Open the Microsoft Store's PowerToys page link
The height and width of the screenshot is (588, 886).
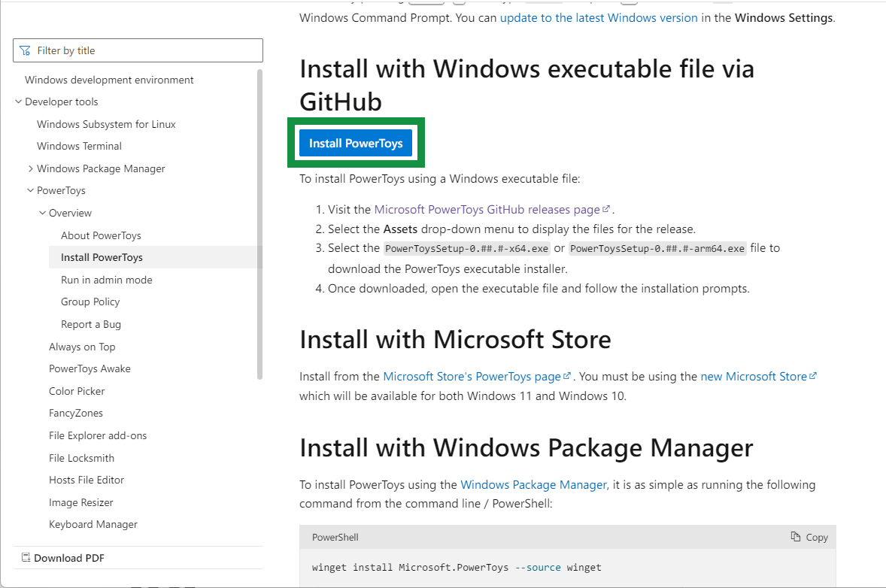(x=472, y=376)
